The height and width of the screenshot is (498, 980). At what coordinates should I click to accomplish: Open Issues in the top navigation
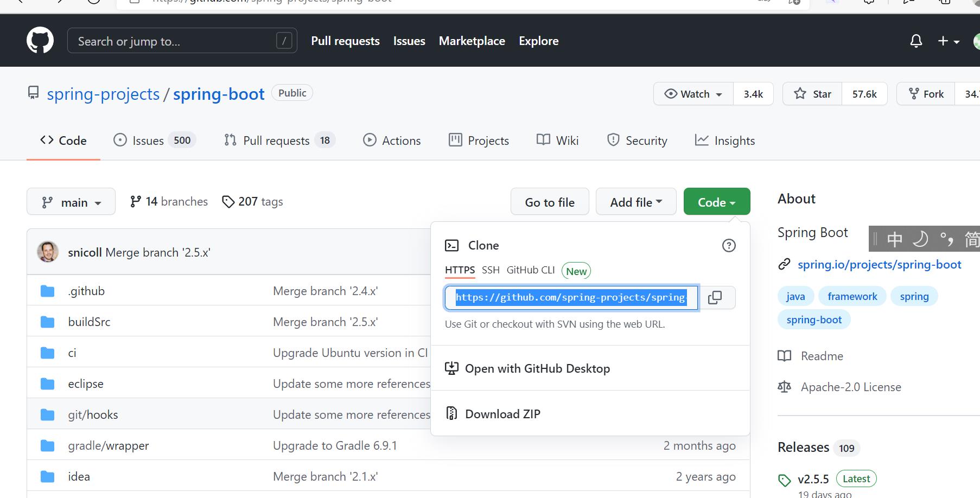[x=409, y=41]
